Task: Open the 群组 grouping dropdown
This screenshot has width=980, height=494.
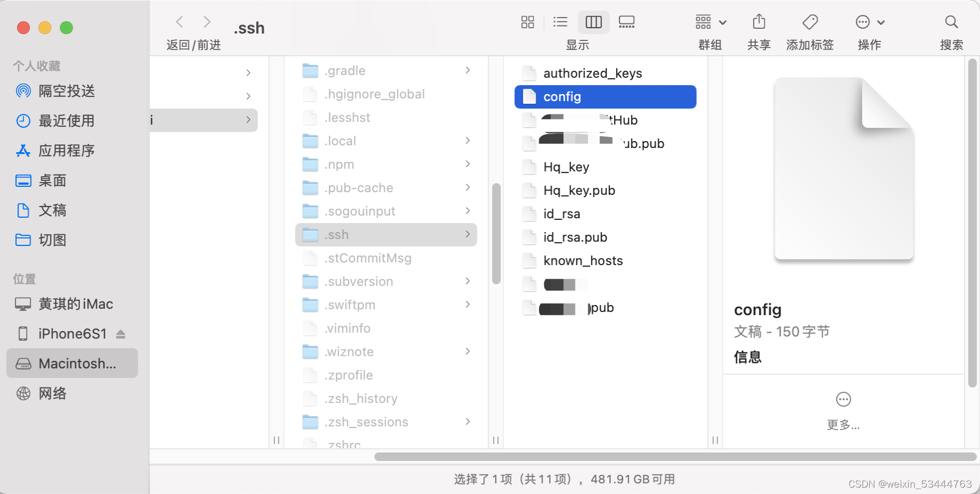Action: 710,22
